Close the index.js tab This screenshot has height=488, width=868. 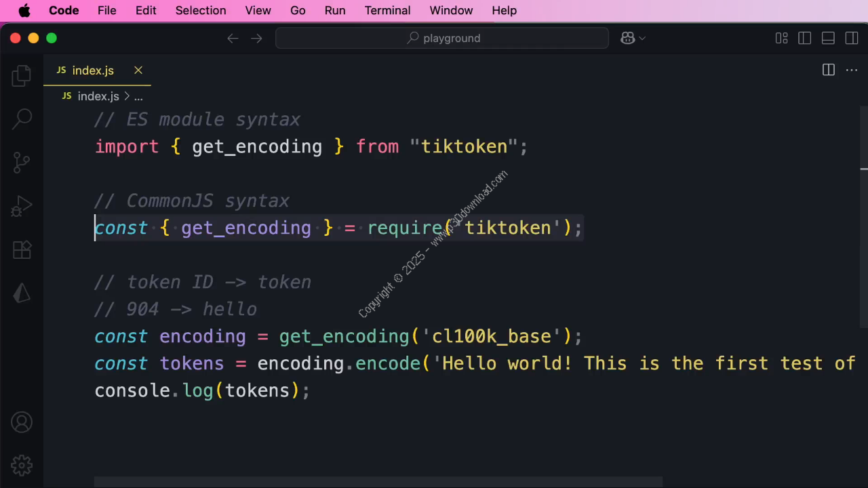138,70
